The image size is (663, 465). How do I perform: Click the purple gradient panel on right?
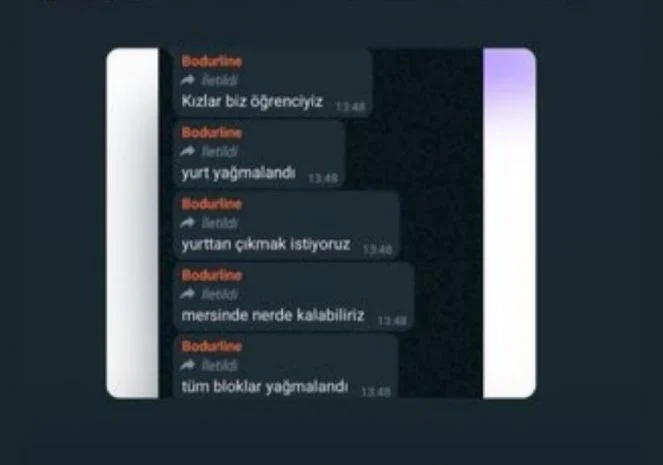click(x=509, y=223)
